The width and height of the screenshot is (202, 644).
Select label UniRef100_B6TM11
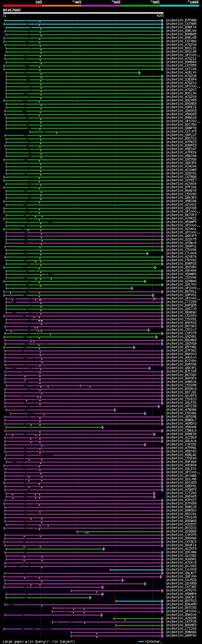[x=181, y=292]
